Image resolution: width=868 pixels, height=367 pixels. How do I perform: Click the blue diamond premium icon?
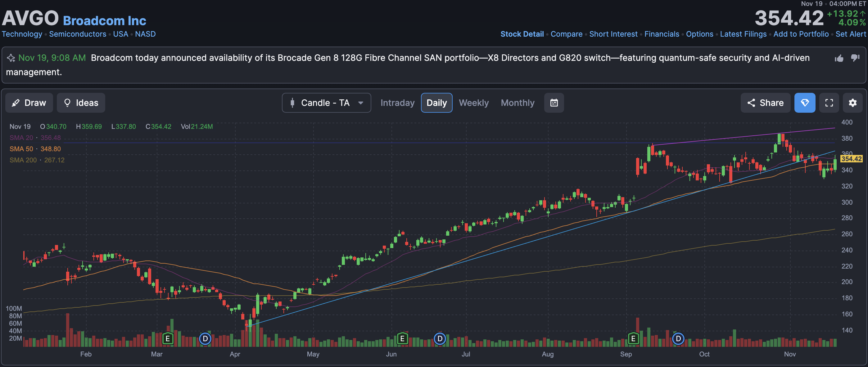point(805,103)
